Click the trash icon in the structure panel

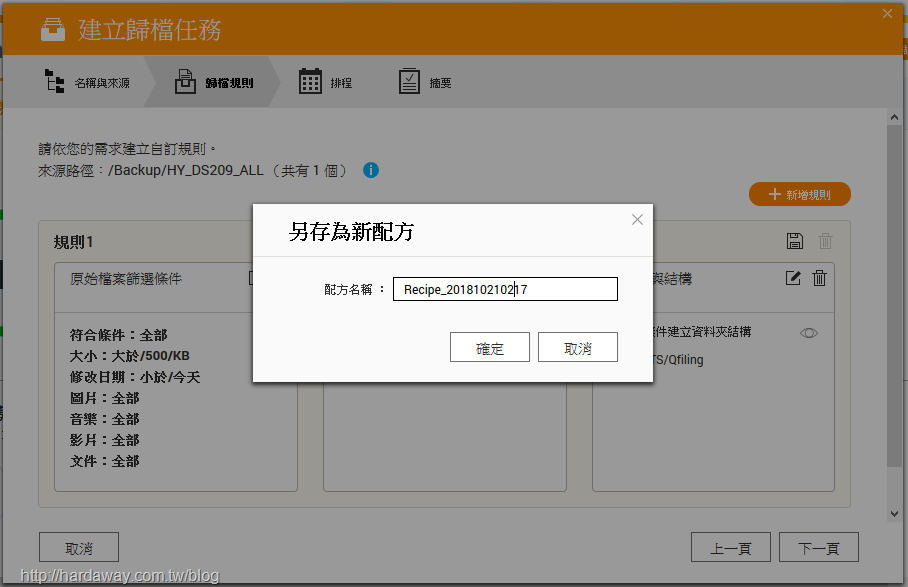819,278
